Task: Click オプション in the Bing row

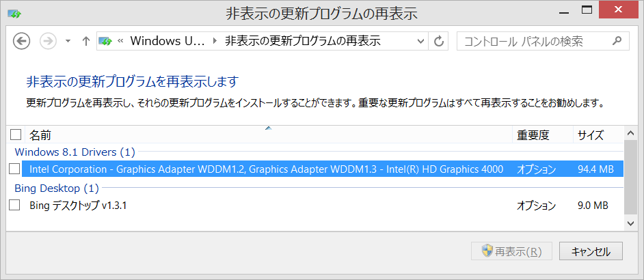Action: click(537, 205)
